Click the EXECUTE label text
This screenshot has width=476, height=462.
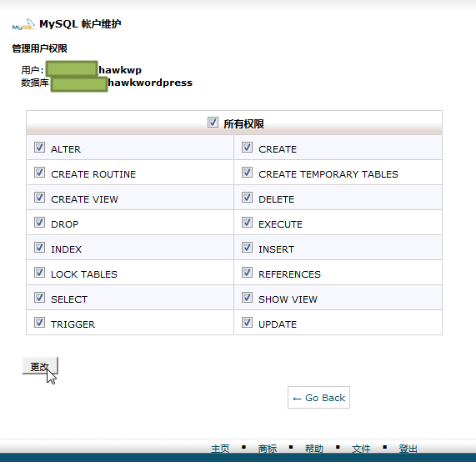click(x=280, y=224)
